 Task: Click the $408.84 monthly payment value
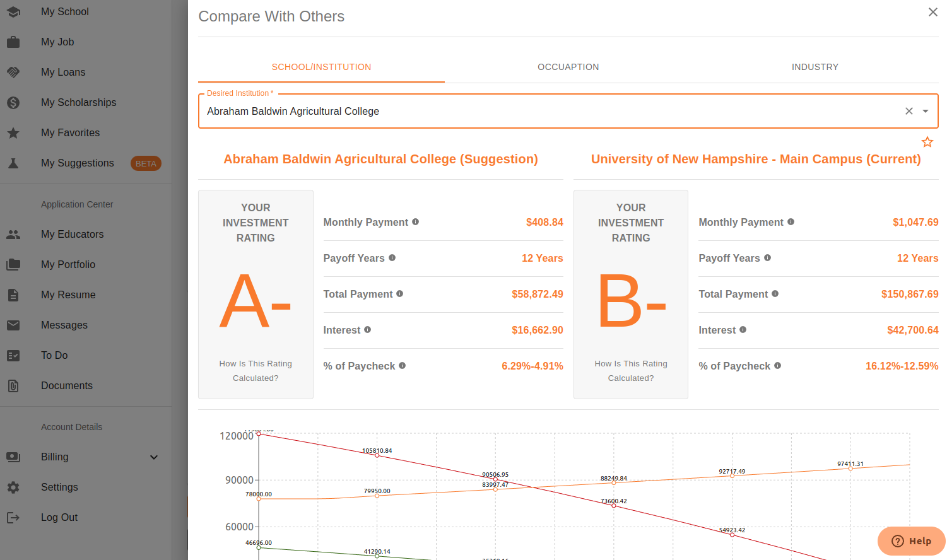coord(544,222)
